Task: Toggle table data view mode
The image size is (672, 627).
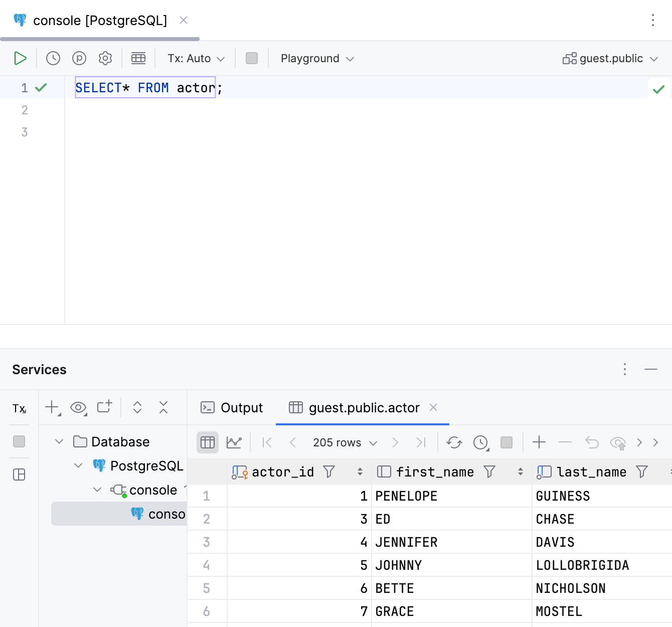Action: tap(207, 442)
